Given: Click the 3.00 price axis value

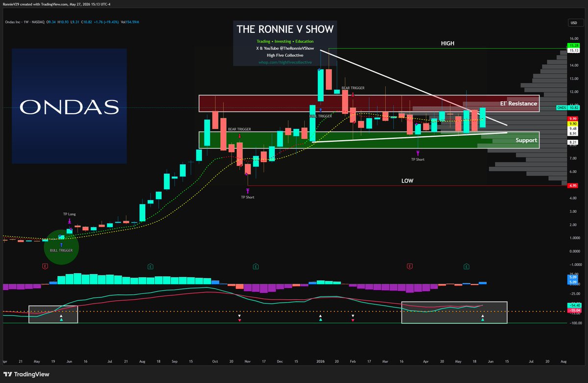Looking at the screenshot, I should pyautogui.click(x=573, y=211).
